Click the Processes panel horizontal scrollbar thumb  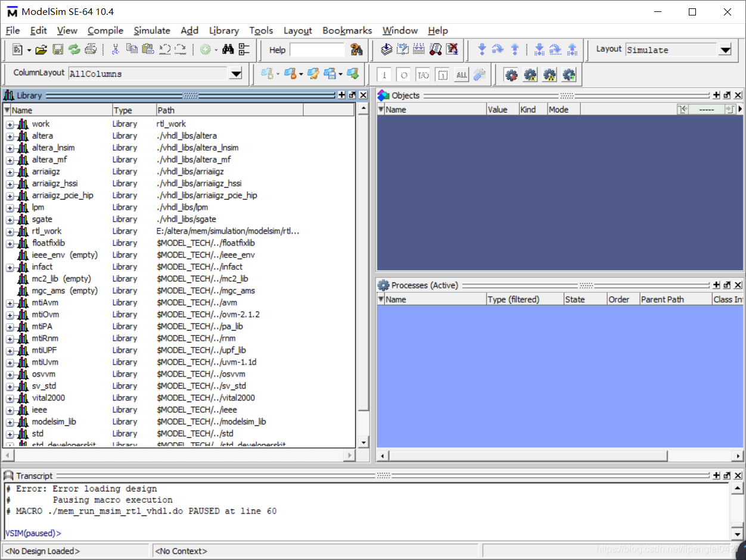point(527,456)
